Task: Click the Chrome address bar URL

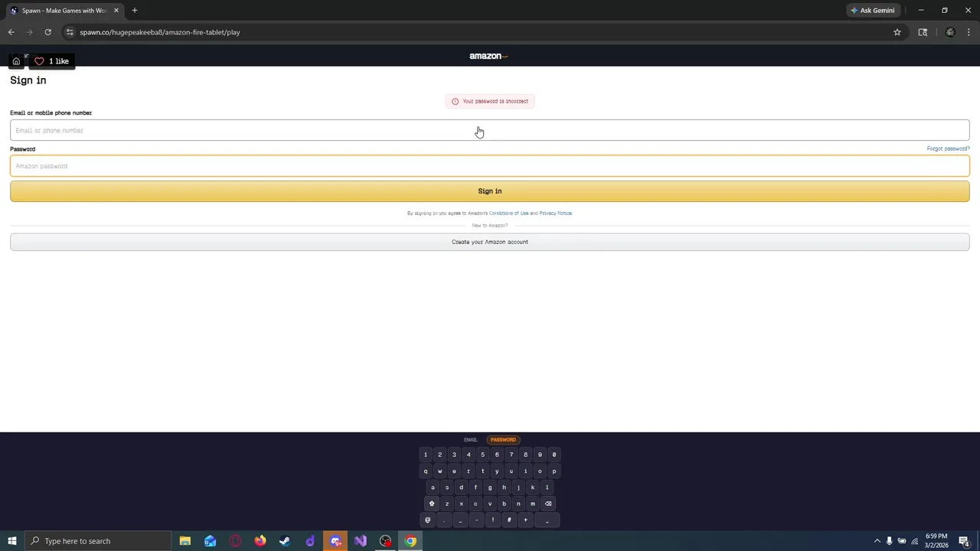Action: (x=160, y=32)
